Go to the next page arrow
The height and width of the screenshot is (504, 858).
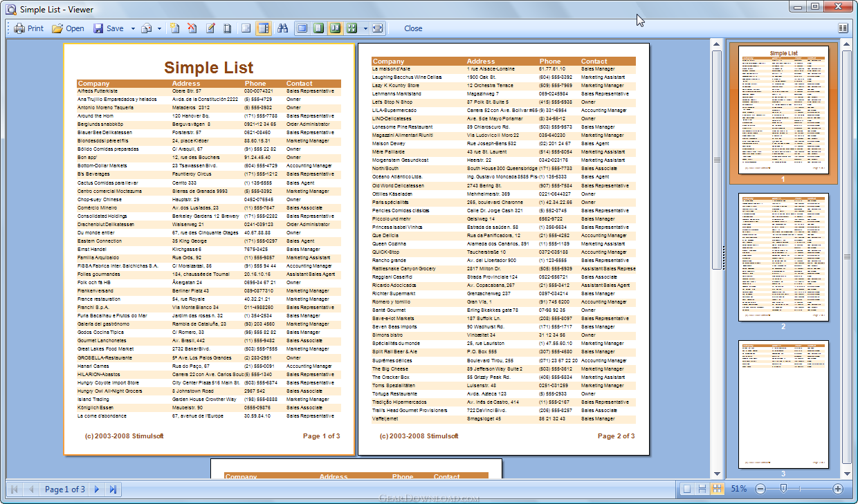click(x=97, y=489)
